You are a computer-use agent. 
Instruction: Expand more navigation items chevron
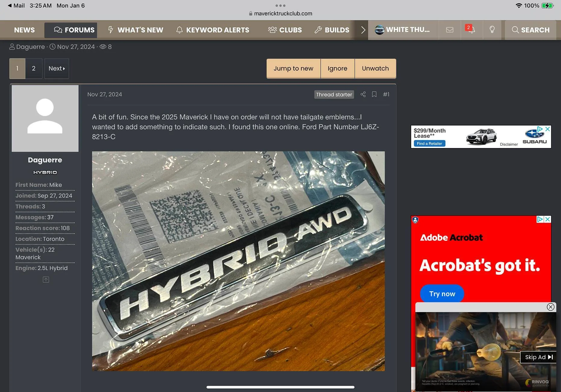tap(363, 30)
